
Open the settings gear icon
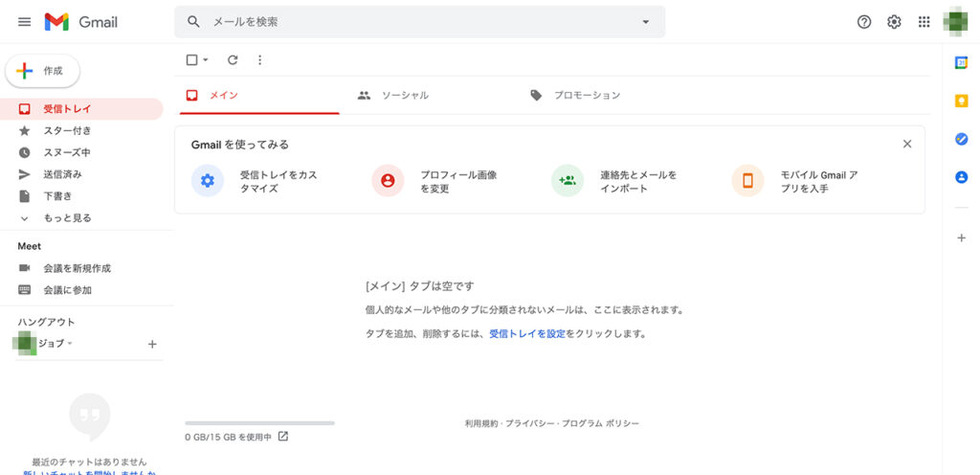click(x=894, y=22)
